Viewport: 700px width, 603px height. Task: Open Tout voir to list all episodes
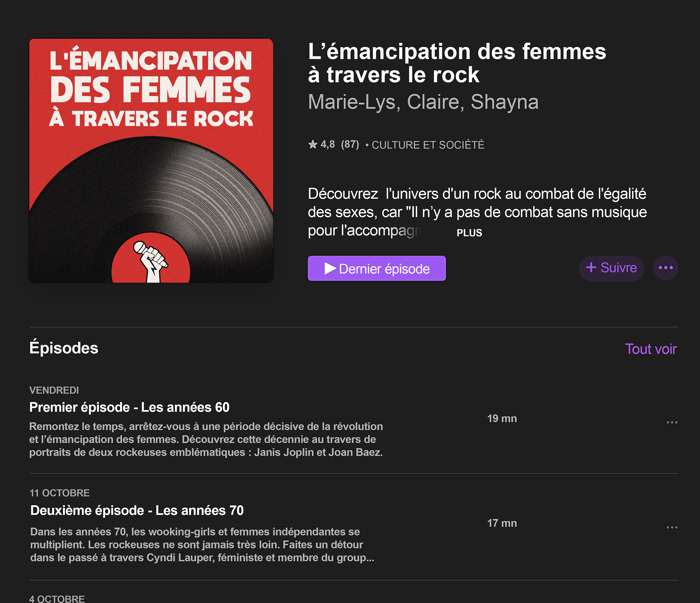coord(651,349)
